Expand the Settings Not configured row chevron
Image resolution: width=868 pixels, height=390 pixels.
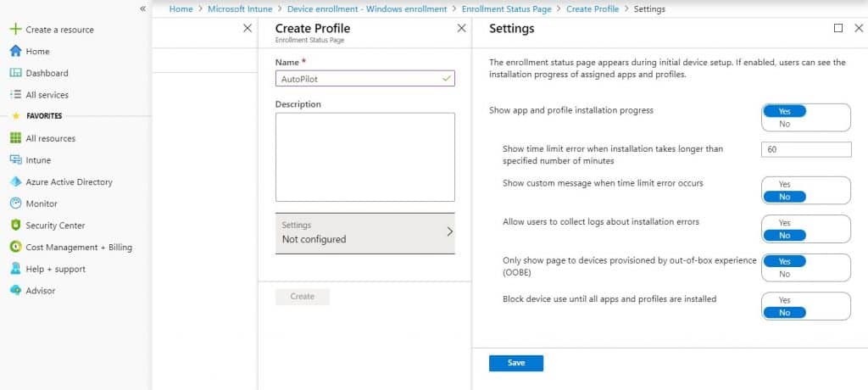coord(449,232)
